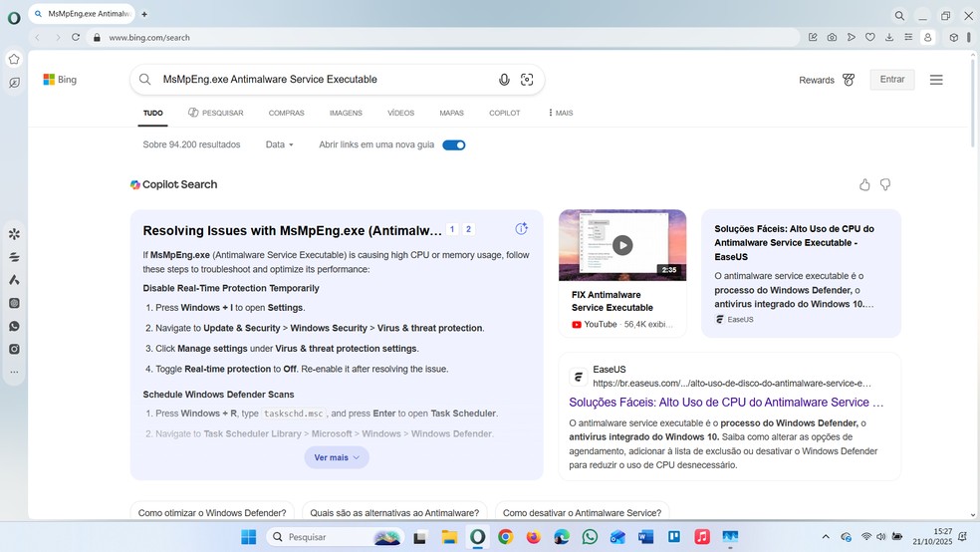Click the browser address bar URL
The image size is (980, 552).
click(x=149, y=38)
